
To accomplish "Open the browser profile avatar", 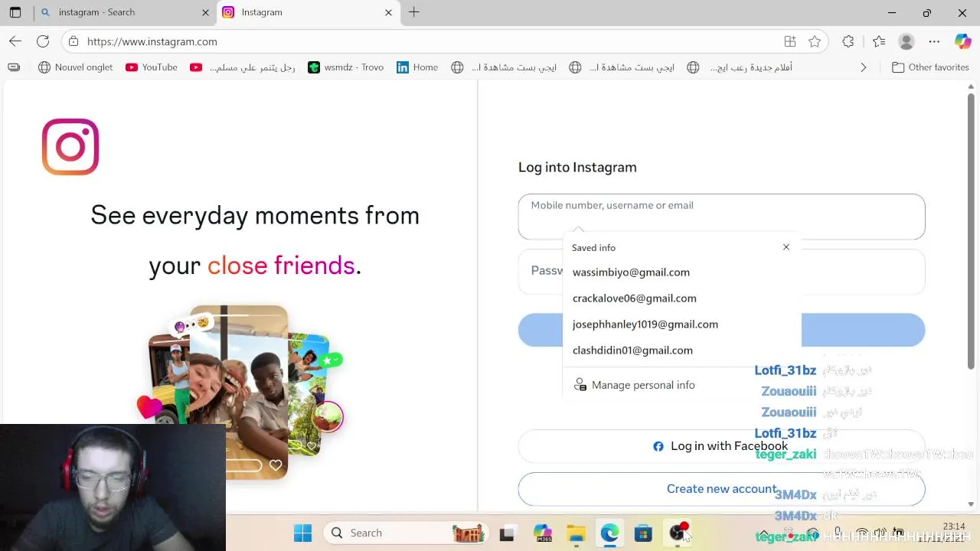I will 906,41.
